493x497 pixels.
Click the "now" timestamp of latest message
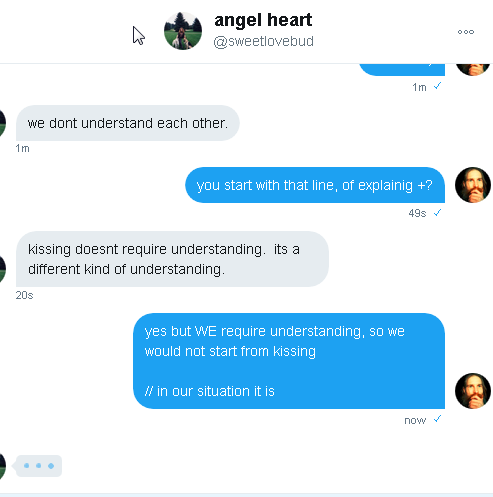(415, 420)
